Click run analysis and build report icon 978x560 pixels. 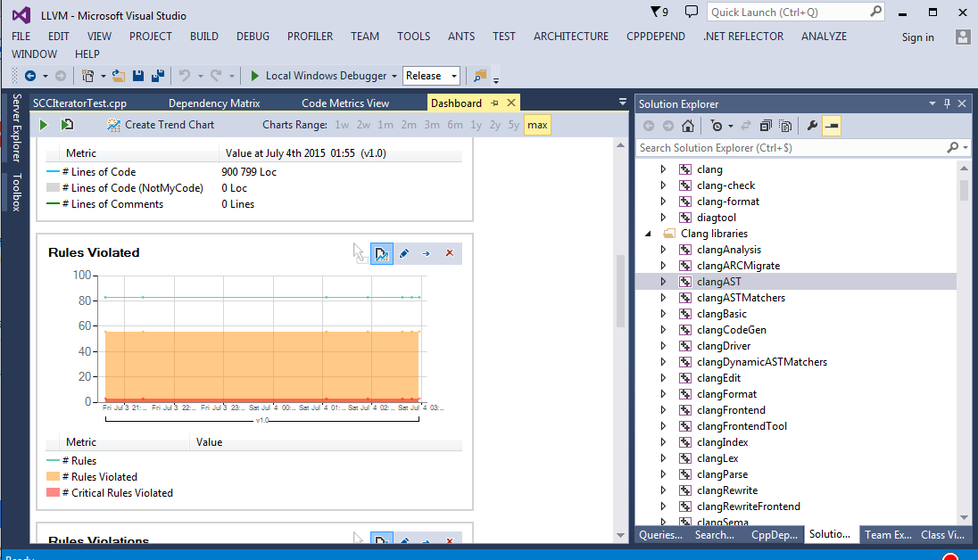[67, 125]
